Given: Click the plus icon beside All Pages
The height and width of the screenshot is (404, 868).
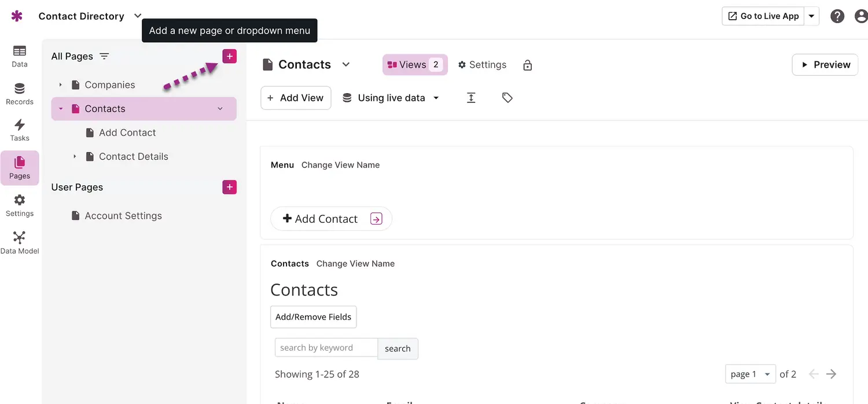Looking at the screenshot, I should click(230, 56).
